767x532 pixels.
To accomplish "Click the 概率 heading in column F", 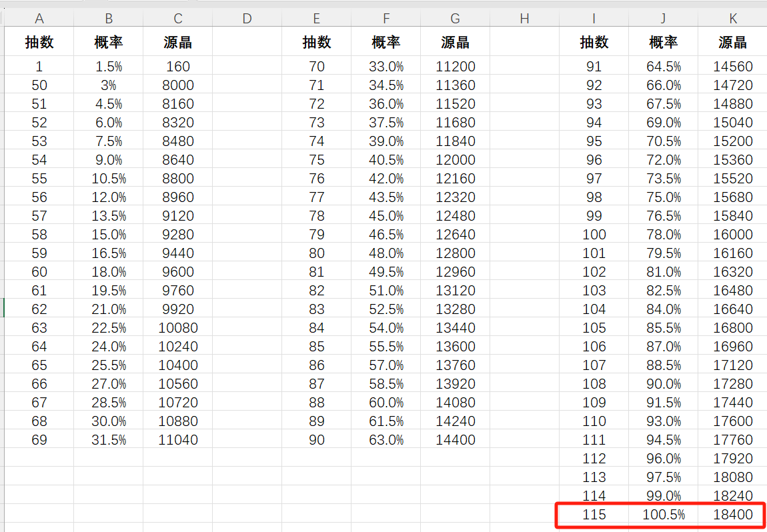I will click(x=386, y=41).
